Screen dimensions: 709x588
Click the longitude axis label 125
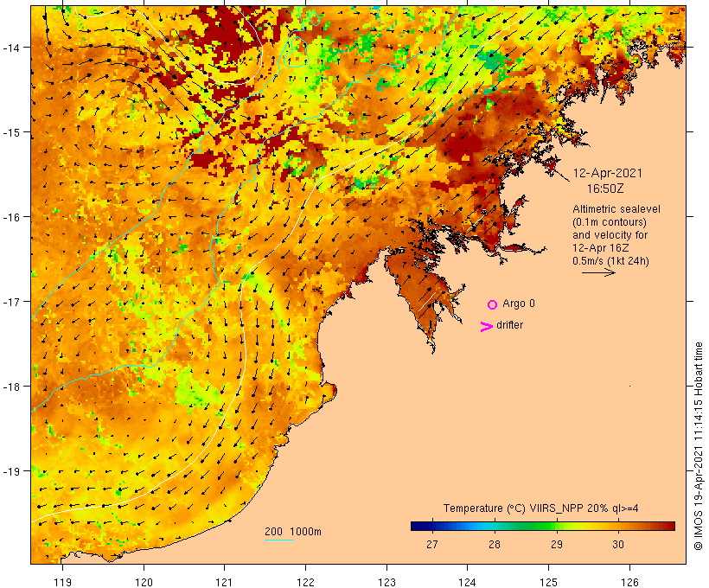[548, 582]
